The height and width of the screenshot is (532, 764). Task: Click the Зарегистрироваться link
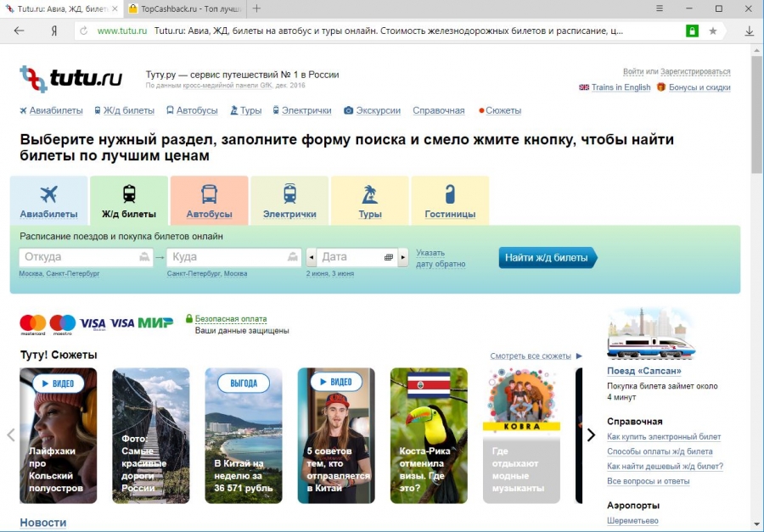[695, 71]
